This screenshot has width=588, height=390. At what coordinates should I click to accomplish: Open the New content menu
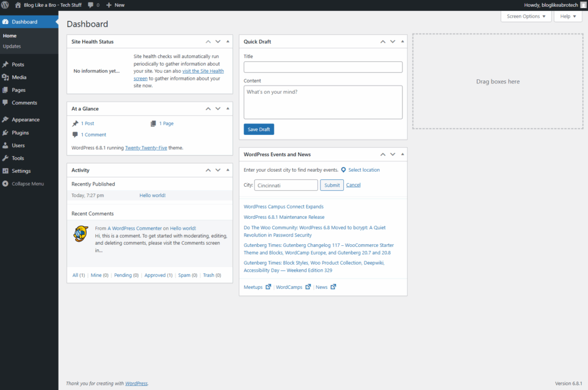coord(115,5)
